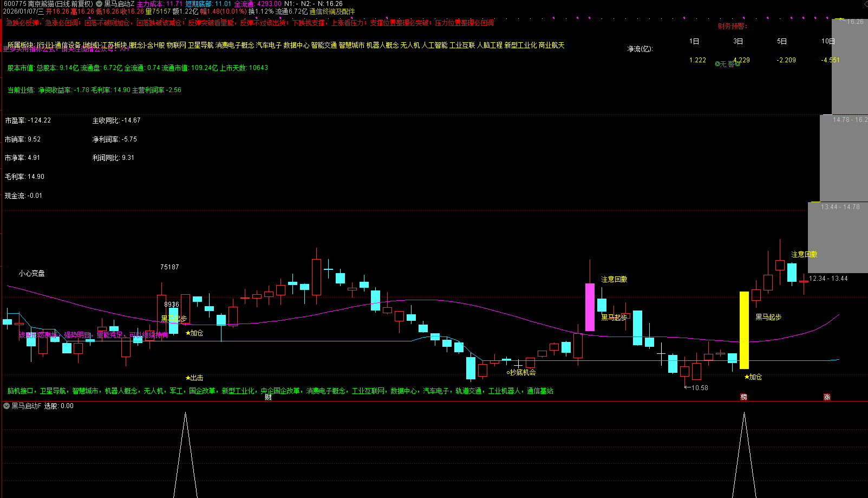
Task: Expand the 黑马启动Z main indicator dropdown icon
Action: (99, 4)
